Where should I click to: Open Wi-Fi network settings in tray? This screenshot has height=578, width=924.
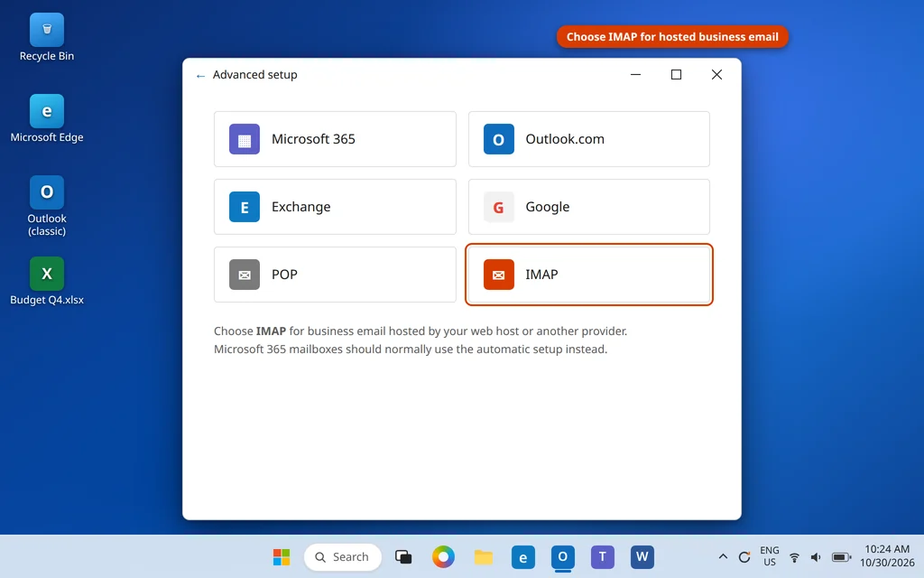pos(794,556)
